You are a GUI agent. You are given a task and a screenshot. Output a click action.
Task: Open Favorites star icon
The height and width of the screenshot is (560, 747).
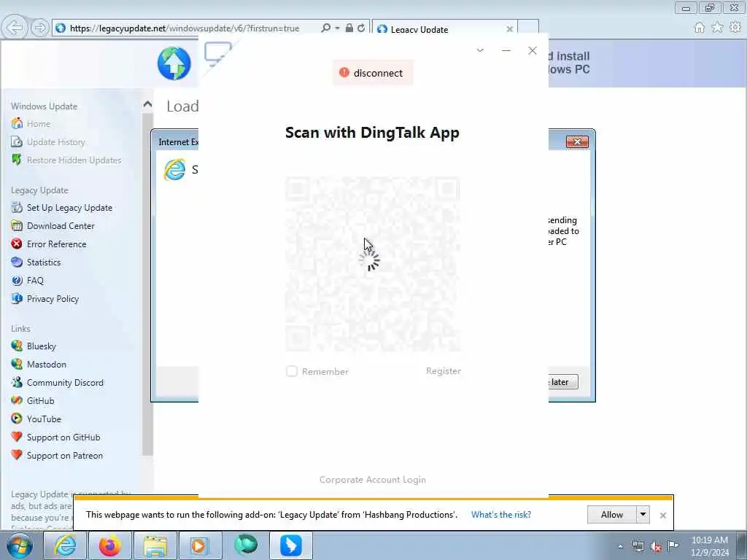pyautogui.click(x=717, y=28)
